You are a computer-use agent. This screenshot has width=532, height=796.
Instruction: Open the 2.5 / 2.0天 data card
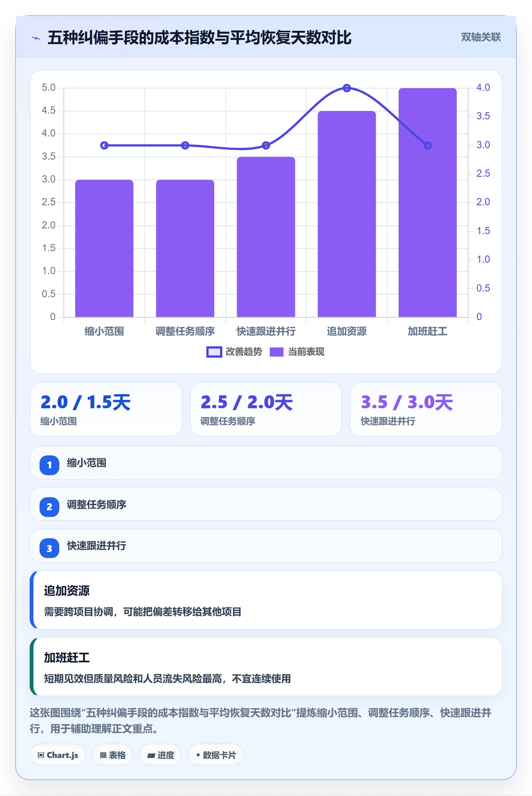tap(266, 409)
